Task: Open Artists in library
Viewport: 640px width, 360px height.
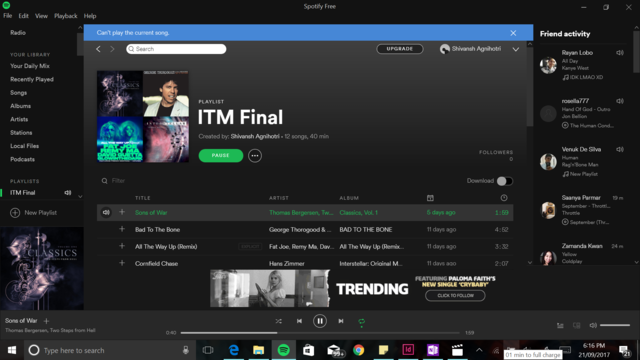Action: pos(19,120)
